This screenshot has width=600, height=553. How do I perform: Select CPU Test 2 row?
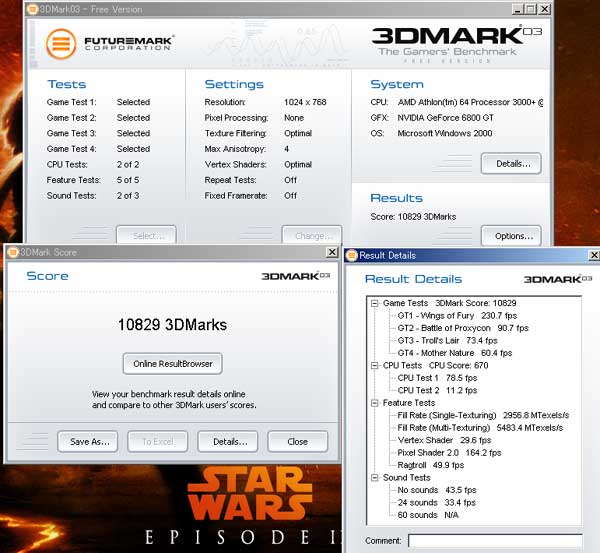click(437, 390)
